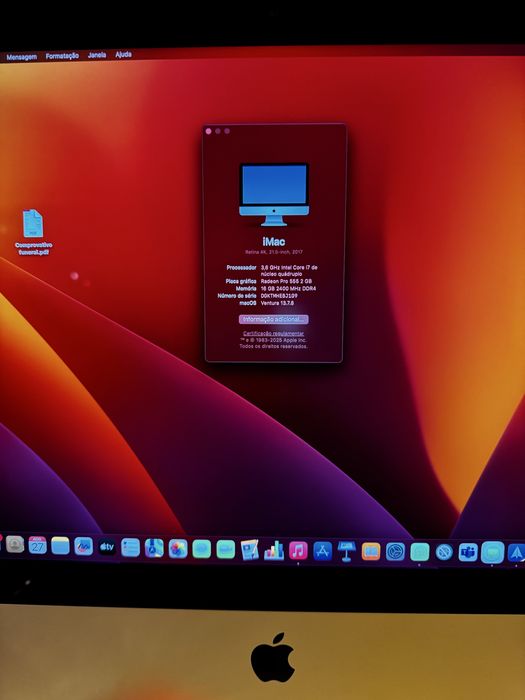Click the macOS label

[248, 303]
